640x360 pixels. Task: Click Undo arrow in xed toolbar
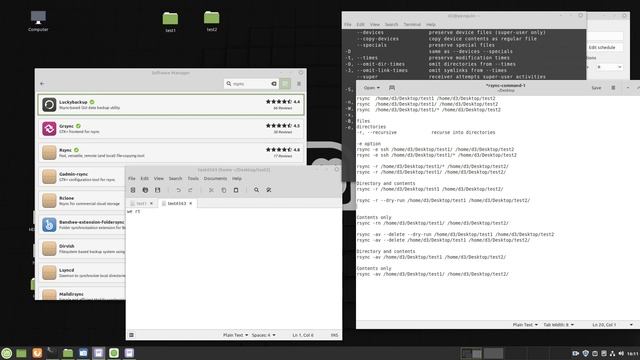178,190
